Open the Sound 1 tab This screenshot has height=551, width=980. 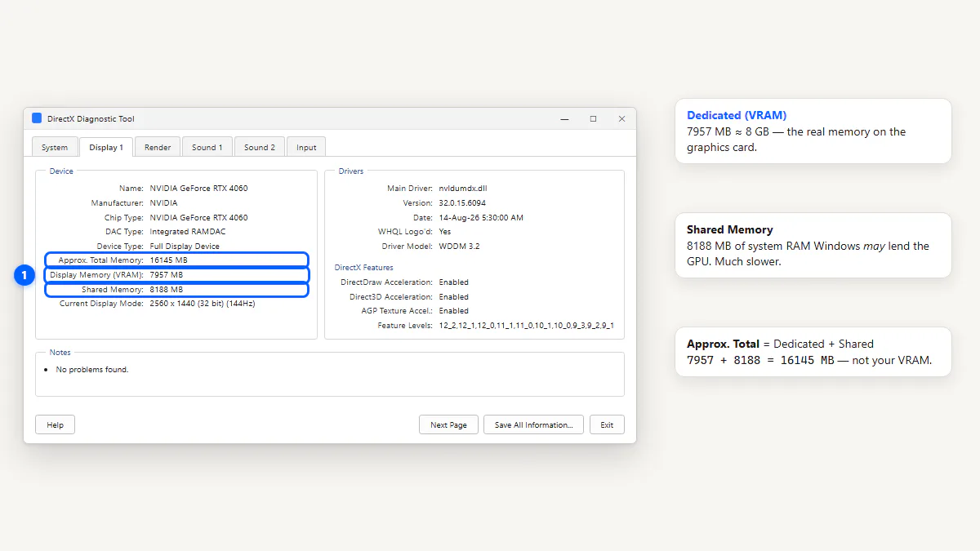(x=207, y=147)
